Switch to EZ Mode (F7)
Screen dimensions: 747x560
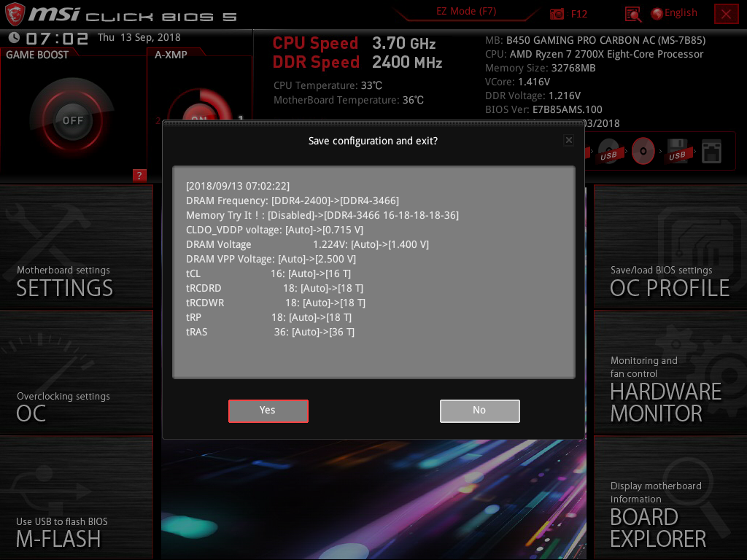click(x=466, y=11)
